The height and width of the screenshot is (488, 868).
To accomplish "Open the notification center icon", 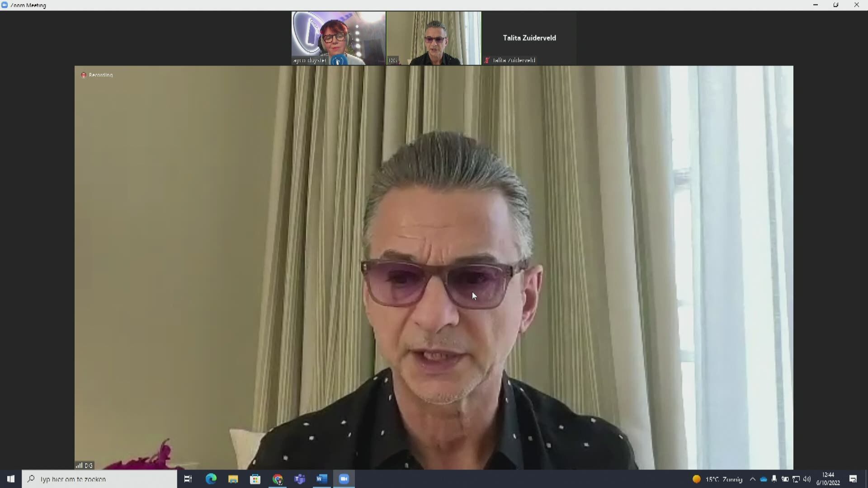I will pyautogui.click(x=853, y=479).
